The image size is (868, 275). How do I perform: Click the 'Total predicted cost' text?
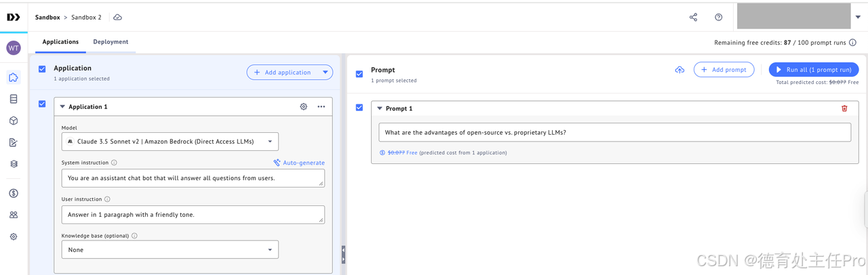click(802, 83)
